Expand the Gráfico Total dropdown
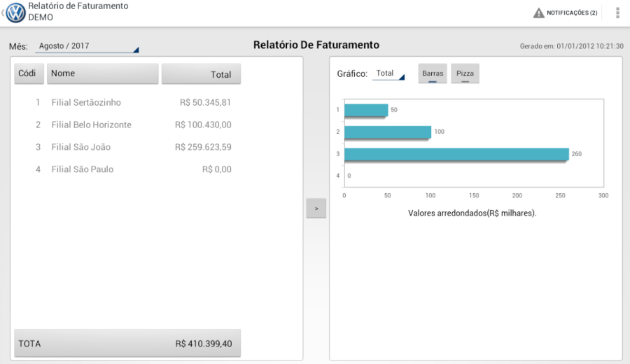This screenshot has width=630, height=364. point(388,73)
